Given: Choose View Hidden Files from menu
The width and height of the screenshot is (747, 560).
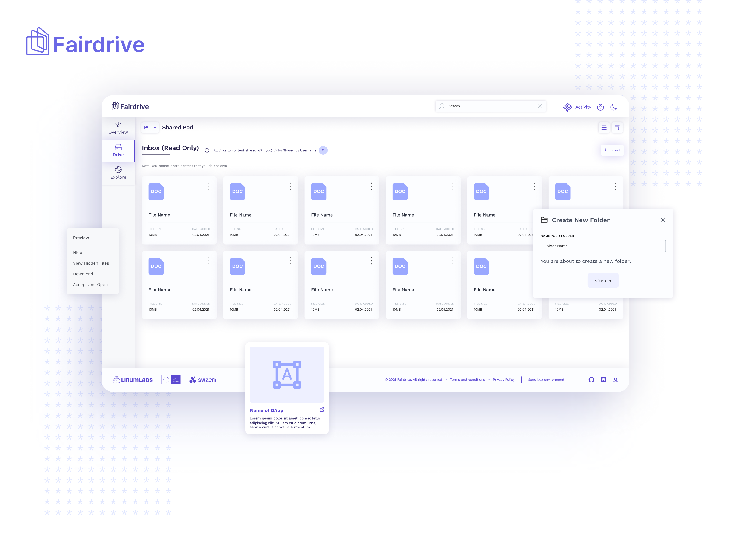Looking at the screenshot, I should pos(91,263).
